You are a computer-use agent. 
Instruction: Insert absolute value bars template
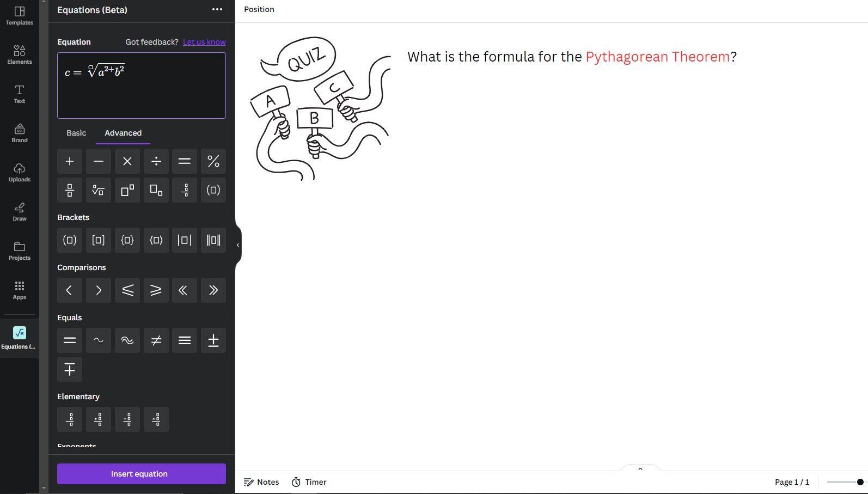185,240
